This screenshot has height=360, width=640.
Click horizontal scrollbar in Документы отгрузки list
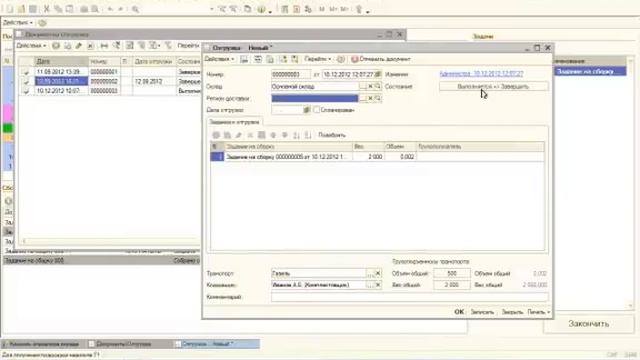pos(110,241)
